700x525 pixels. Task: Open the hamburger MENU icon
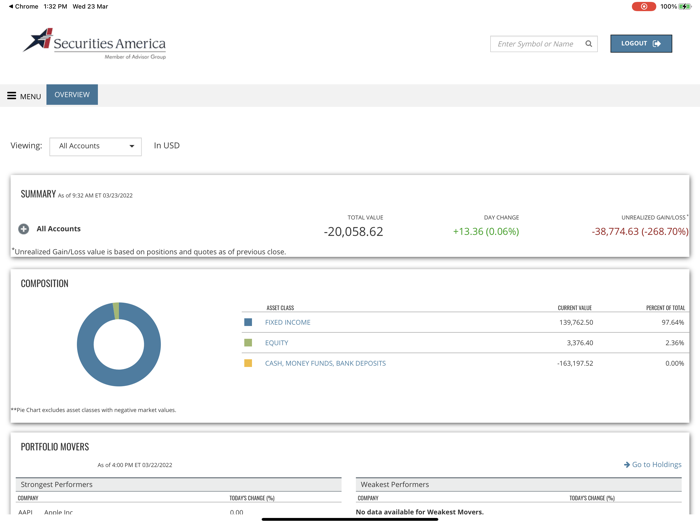pos(12,96)
